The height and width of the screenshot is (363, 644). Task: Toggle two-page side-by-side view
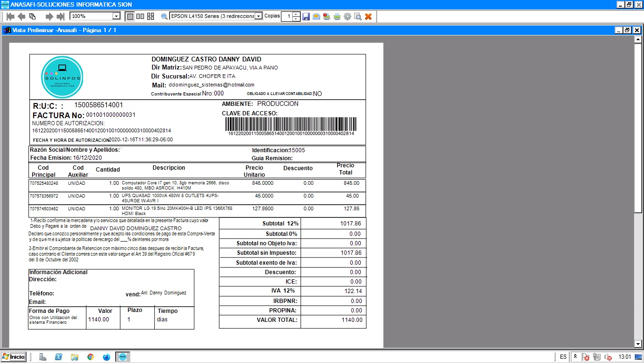click(140, 17)
